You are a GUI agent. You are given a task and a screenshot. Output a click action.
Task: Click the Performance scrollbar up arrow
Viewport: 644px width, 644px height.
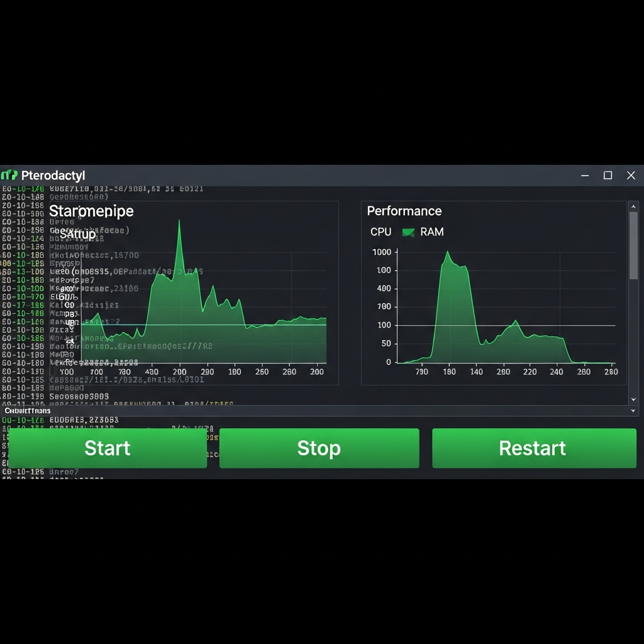click(634, 206)
